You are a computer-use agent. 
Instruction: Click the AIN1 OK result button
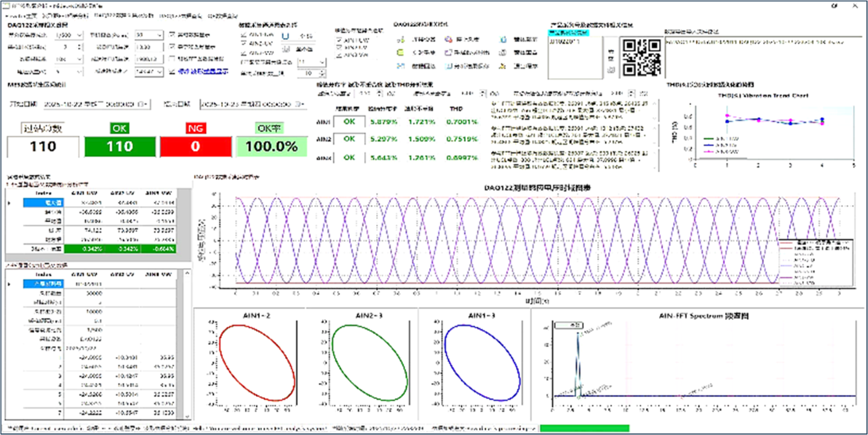pyautogui.click(x=350, y=122)
